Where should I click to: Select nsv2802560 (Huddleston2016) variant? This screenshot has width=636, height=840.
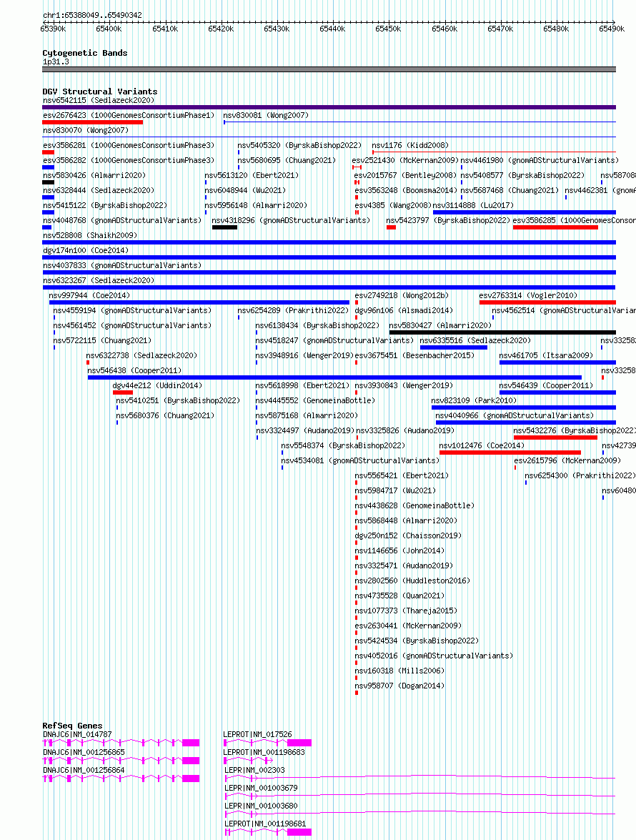412,580
